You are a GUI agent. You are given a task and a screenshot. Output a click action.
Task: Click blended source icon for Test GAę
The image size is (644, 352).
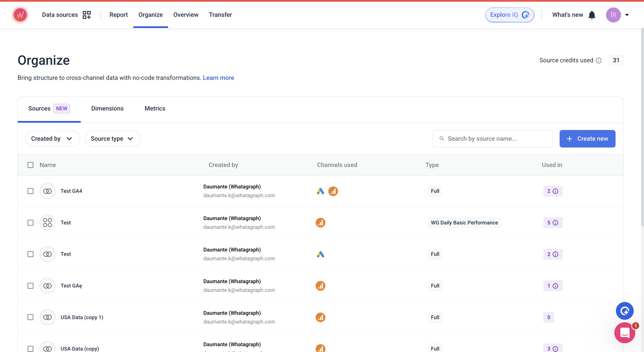(47, 286)
